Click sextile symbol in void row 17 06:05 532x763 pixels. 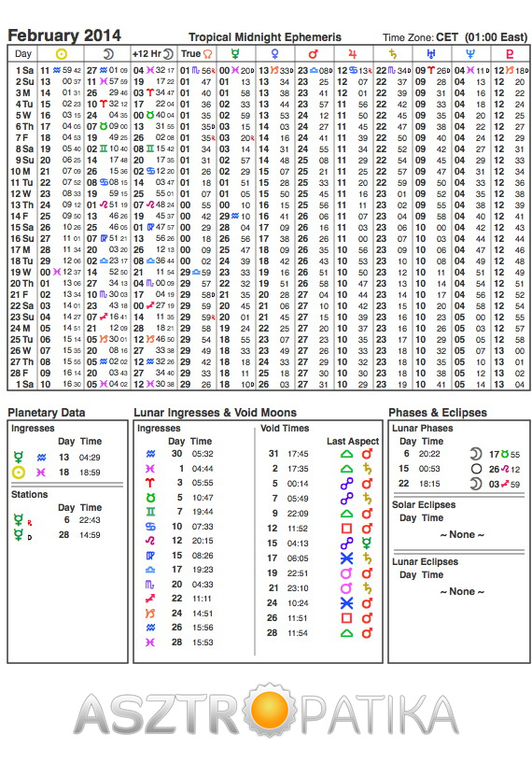pos(346,558)
